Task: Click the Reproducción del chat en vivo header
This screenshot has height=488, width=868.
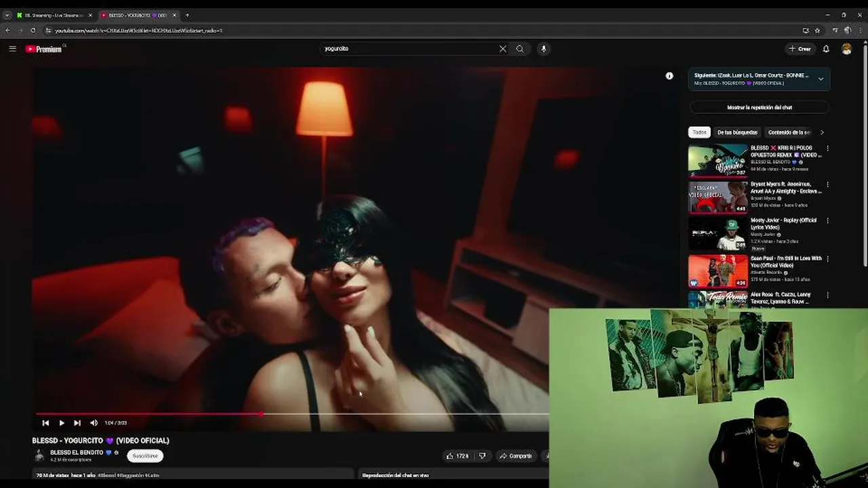Action: point(395,475)
